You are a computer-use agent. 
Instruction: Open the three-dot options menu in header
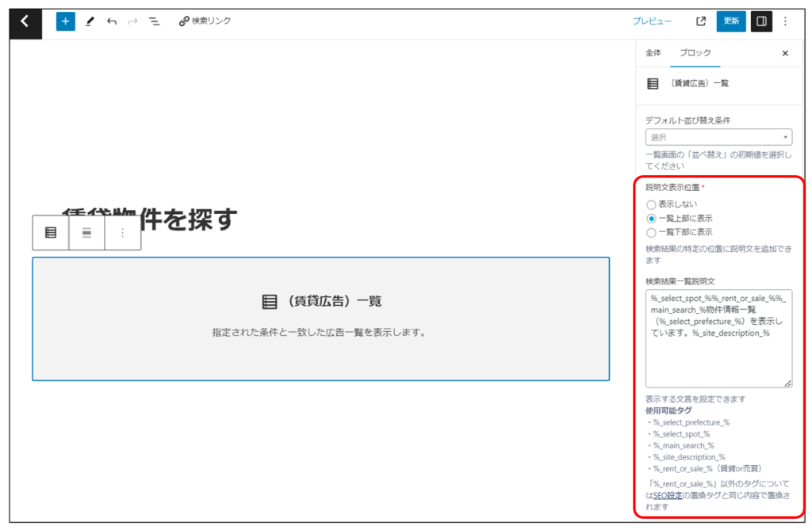click(785, 21)
